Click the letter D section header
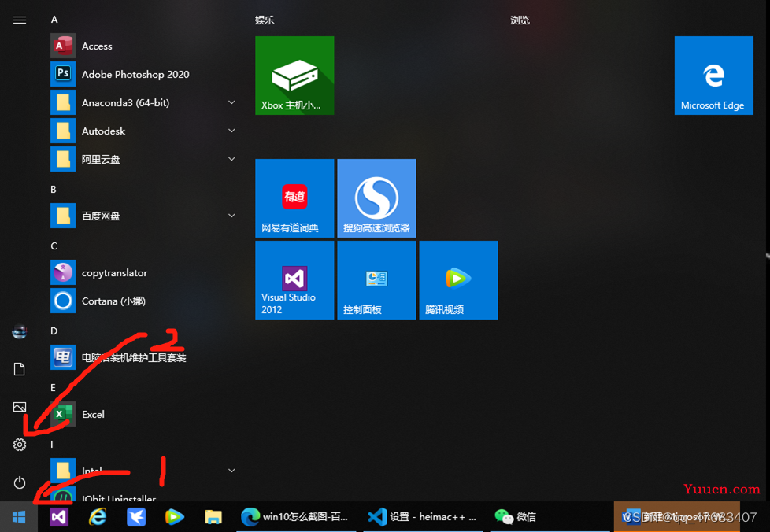Image resolution: width=770 pixels, height=532 pixels. click(x=54, y=331)
